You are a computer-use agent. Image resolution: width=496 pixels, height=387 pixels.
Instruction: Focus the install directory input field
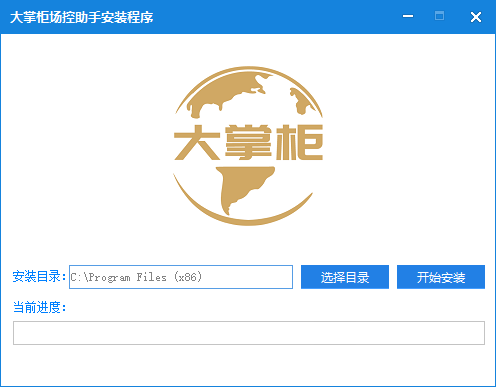coord(181,277)
